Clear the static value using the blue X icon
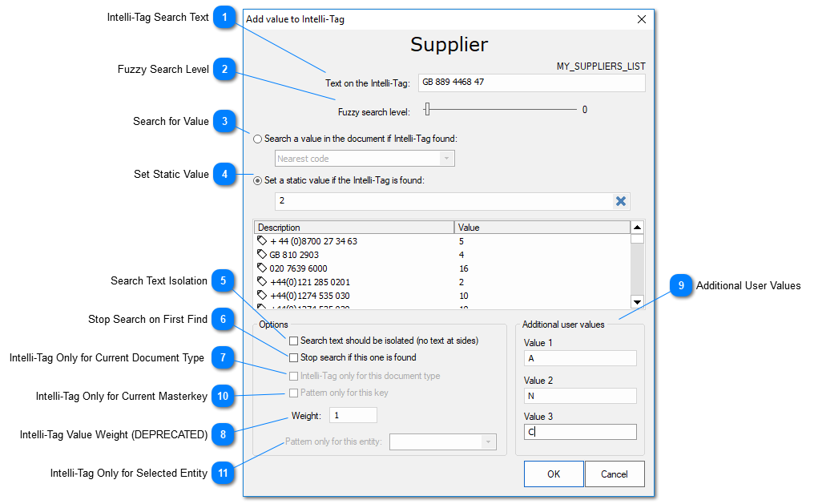The image size is (814, 504). (621, 200)
